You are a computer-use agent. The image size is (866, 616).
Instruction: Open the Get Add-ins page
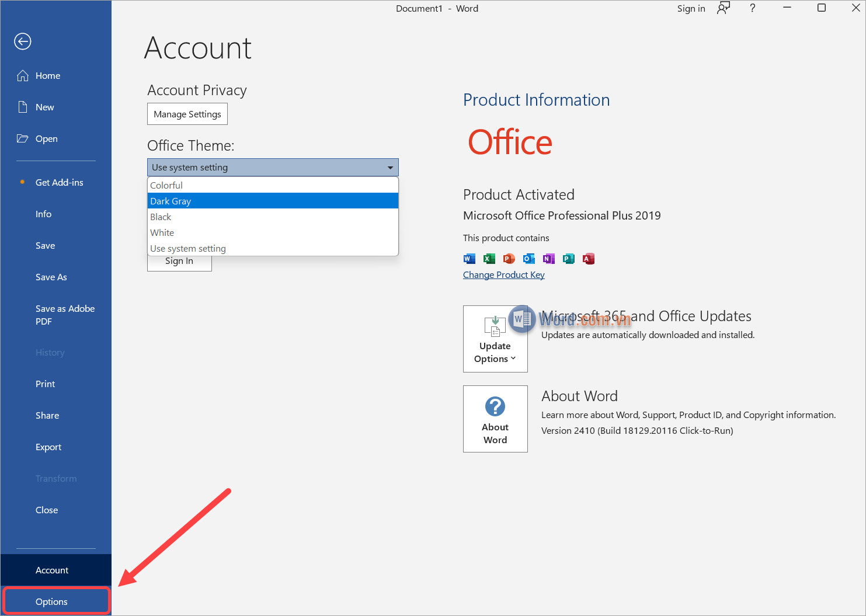(x=56, y=182)
